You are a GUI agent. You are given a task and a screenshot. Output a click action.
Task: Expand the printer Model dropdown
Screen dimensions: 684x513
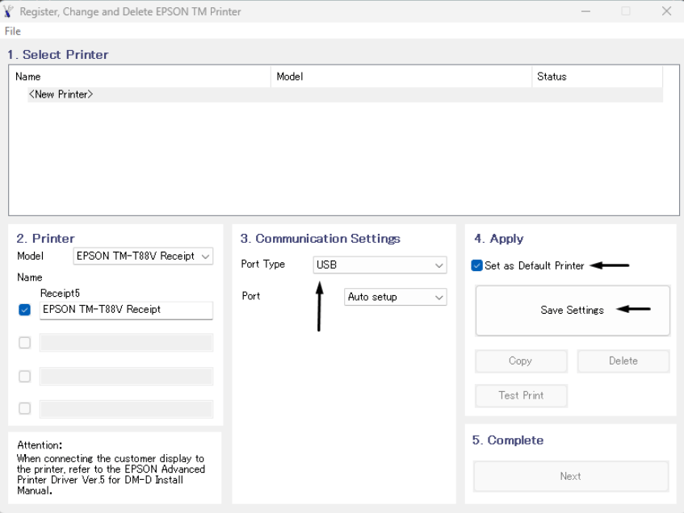[143, 257]
